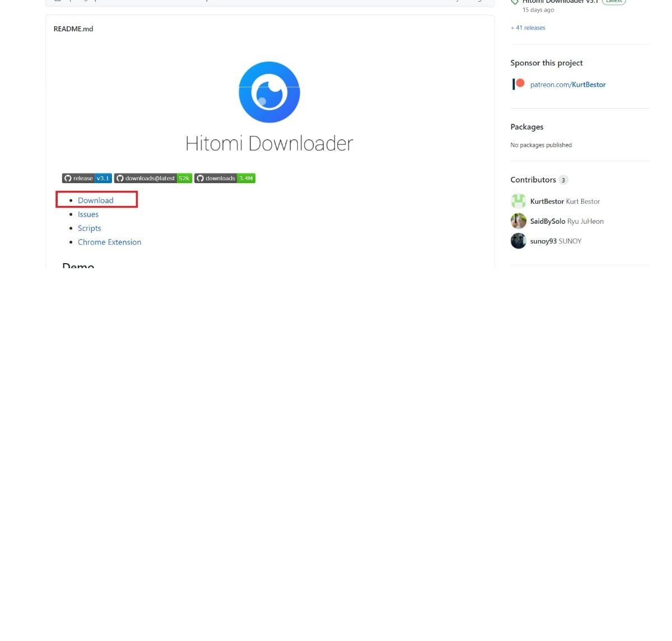
Task: Open the Scripts link
Action: (90, 228)
